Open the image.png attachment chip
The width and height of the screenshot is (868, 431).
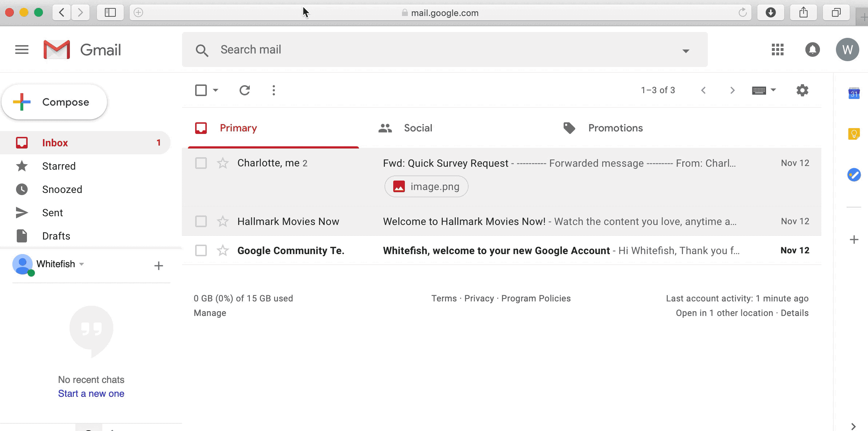pyautogui.click(x=426, y=186)
